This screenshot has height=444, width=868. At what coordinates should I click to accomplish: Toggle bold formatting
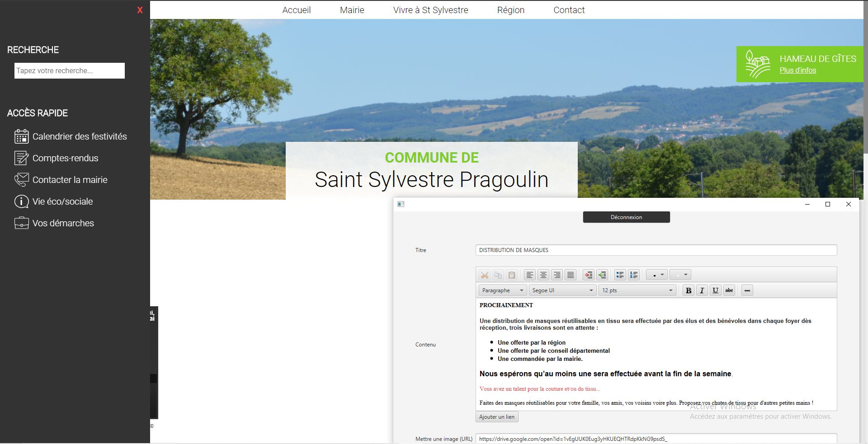[x=688, y=290]
